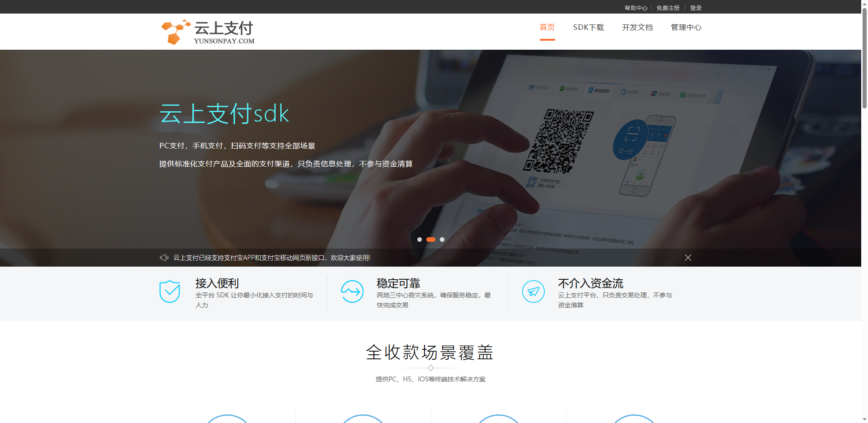Click the text 提供PC、H5、IOS等终端技术解决方案

click(x=430, y=379)
